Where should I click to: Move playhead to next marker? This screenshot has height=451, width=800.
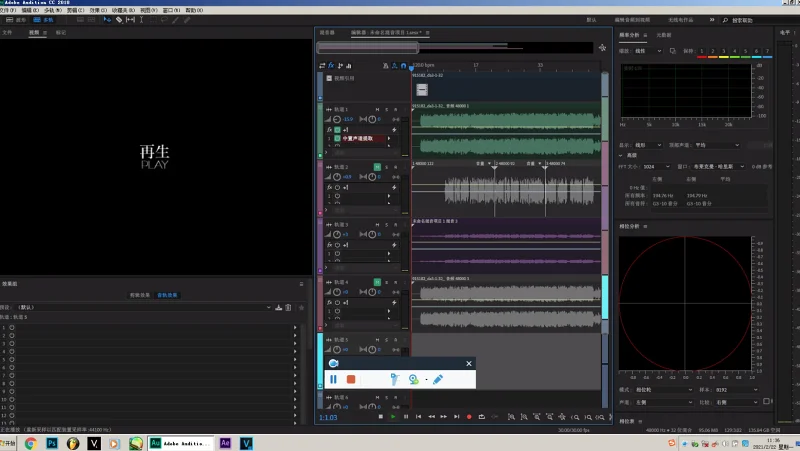457,417
